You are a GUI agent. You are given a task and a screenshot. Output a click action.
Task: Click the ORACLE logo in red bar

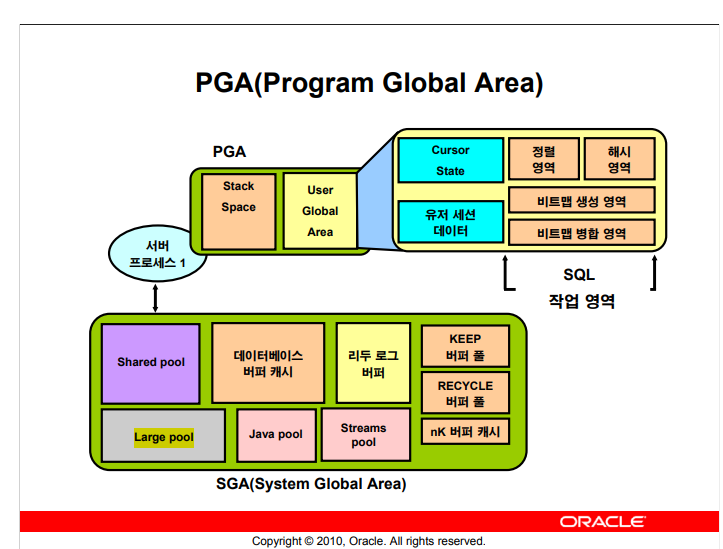tap(603, 522)
